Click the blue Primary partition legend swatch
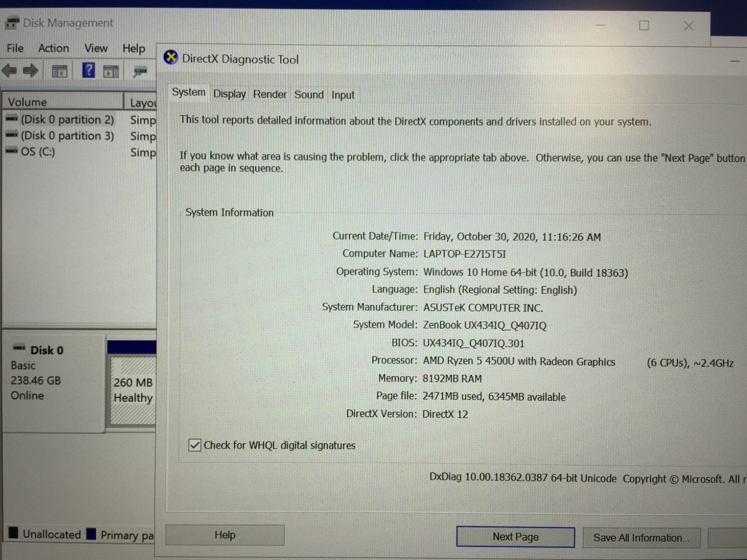Image resolution: width=747 pixels, height=560 pixels. pyautogui.click(x=92, y=533)
